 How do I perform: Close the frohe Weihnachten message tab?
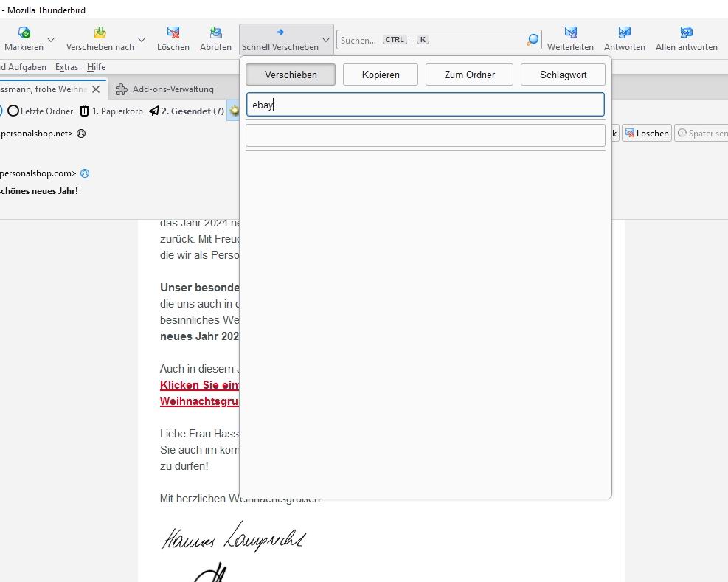[96, 89]
